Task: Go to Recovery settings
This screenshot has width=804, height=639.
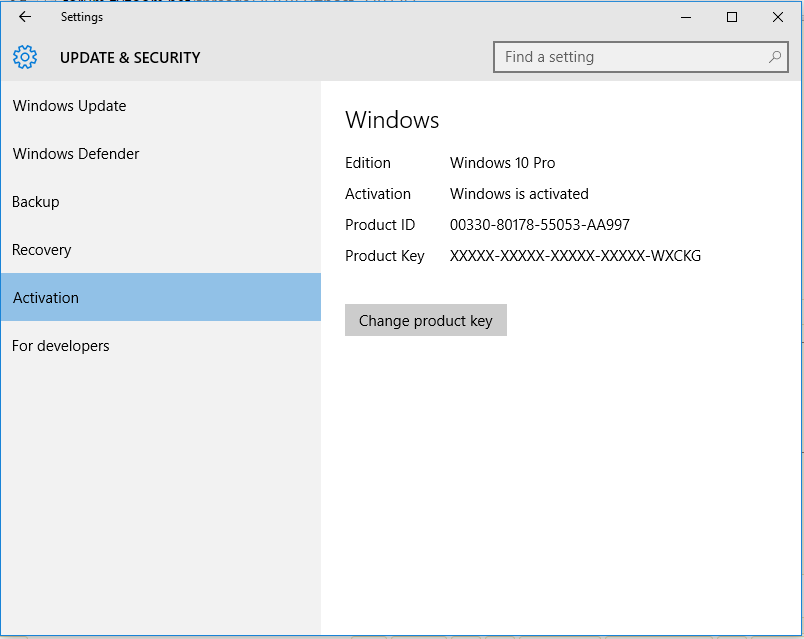Action: coord(160,250)
